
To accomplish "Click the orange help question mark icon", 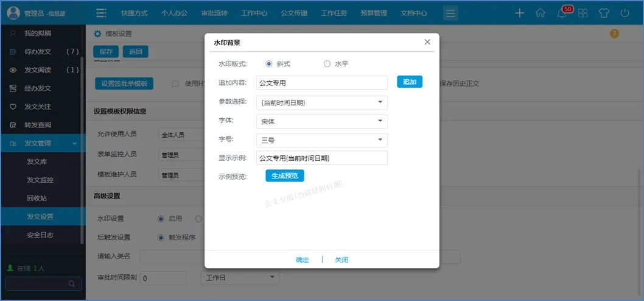I will [614, 34].
